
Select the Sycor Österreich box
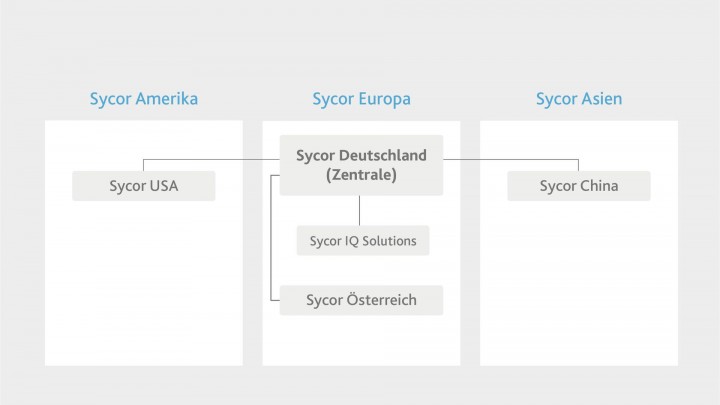(361, 300)
